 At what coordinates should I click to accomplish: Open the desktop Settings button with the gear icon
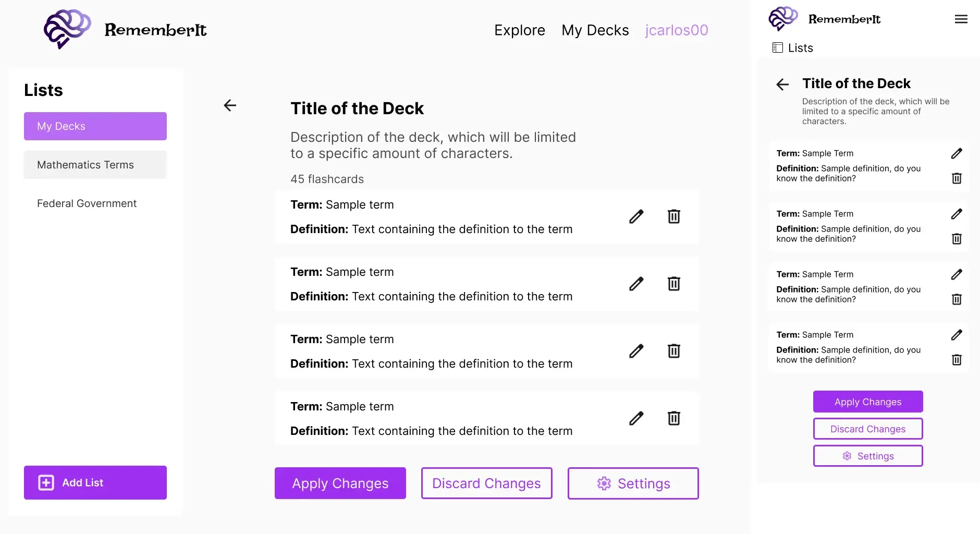click(x=633, y=483)
